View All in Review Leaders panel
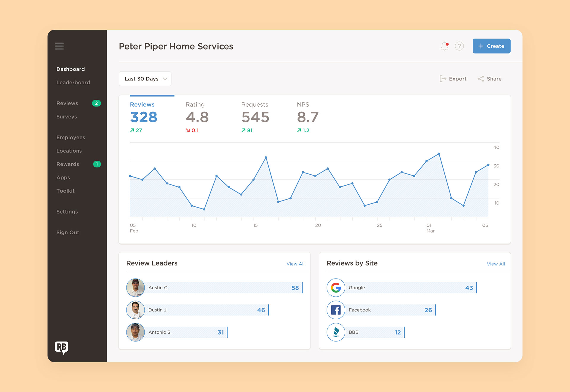570x392 pixels. tap(295, 264)
